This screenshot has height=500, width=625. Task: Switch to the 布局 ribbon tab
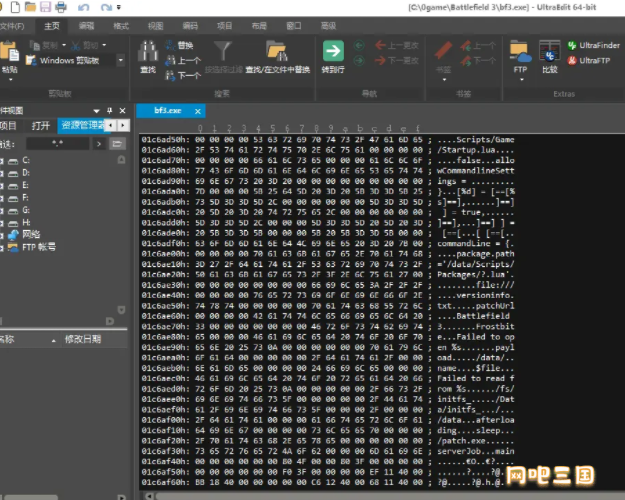coord(259,26)
